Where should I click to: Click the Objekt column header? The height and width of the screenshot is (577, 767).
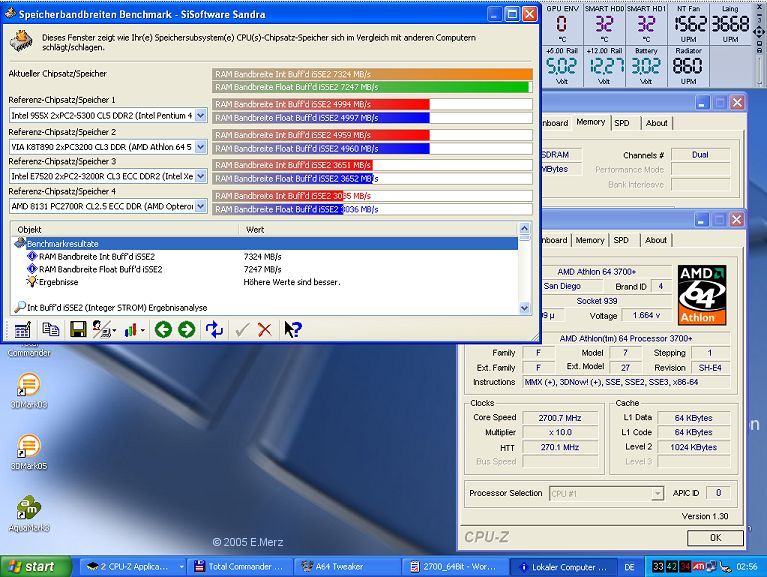pyautogui.click(x=125, y=229)
